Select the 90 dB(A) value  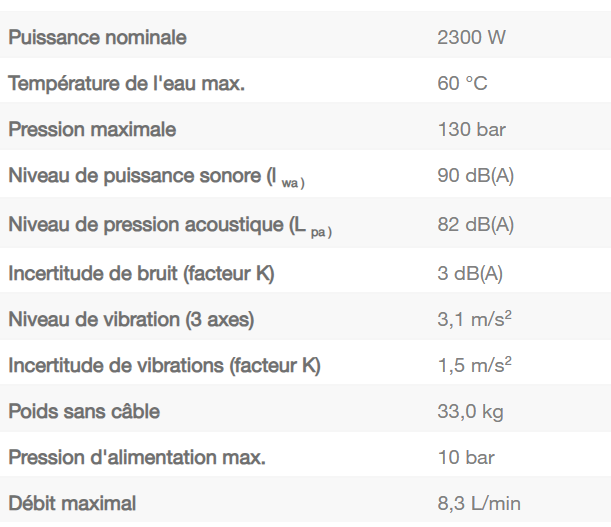click(x=475, y=177)
